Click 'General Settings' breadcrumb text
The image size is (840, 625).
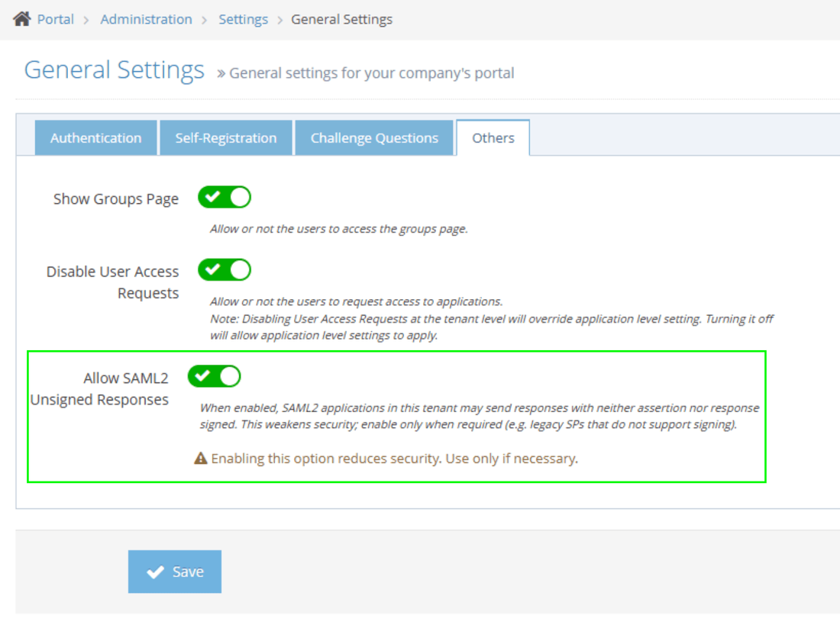coord(342,19)
